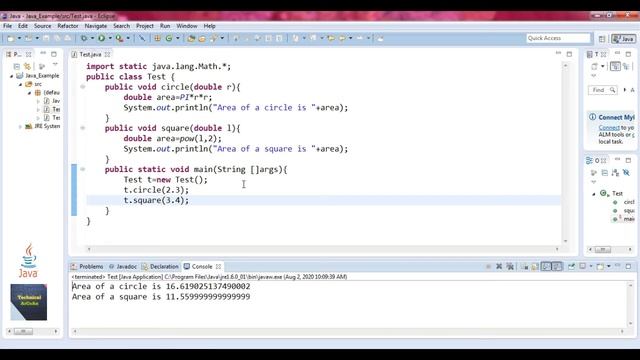Click the Terminate icon in Console toolbar
Screen dimensions: 640x360
click(x=488, y=267)
